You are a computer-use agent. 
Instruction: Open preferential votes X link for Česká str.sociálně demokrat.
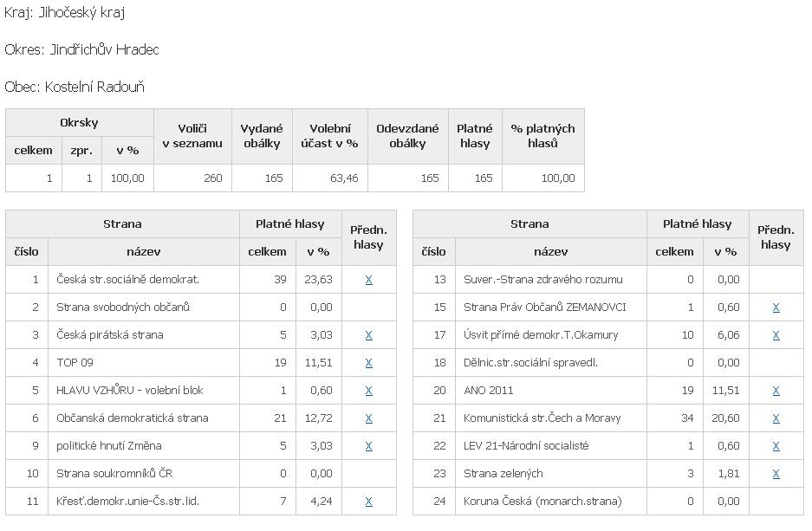coord(368,280)
